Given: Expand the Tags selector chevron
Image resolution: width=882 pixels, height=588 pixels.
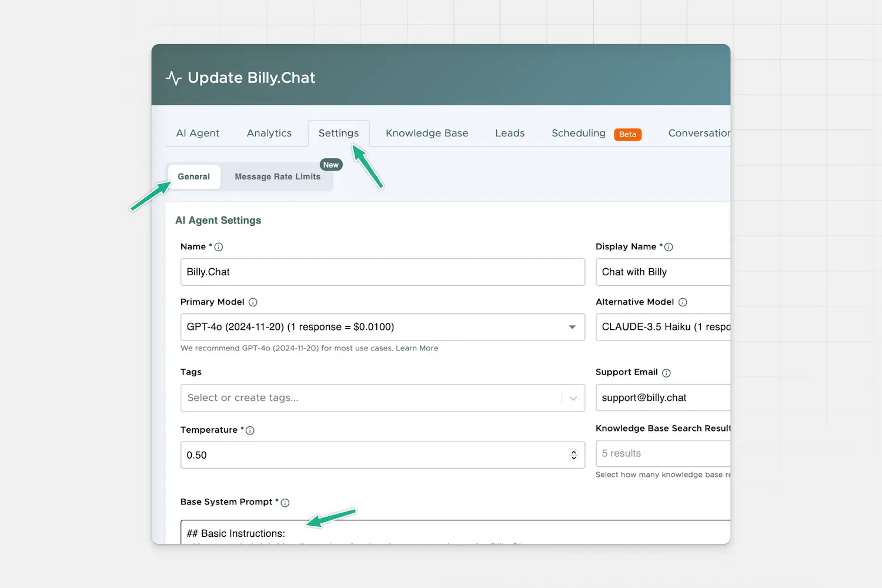Looking at the screenshot, I should 573,398.
